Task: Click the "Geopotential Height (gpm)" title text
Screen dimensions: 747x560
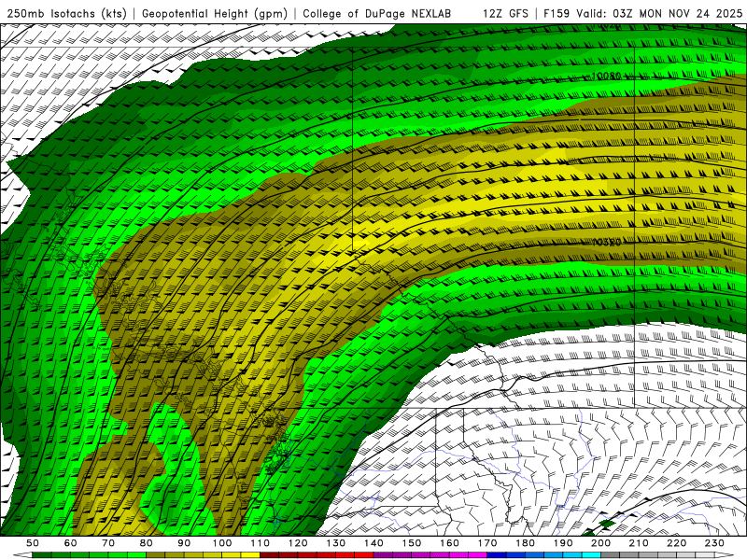Action: 215,13
